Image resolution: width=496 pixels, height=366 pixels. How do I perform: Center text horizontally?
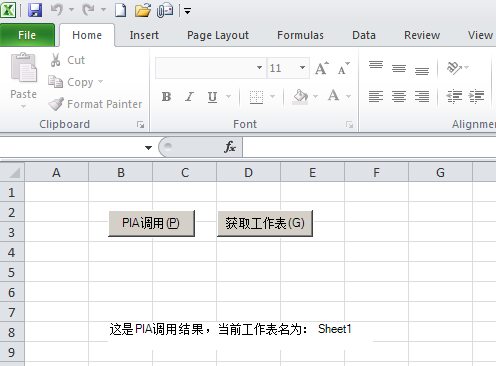point(399,97)
